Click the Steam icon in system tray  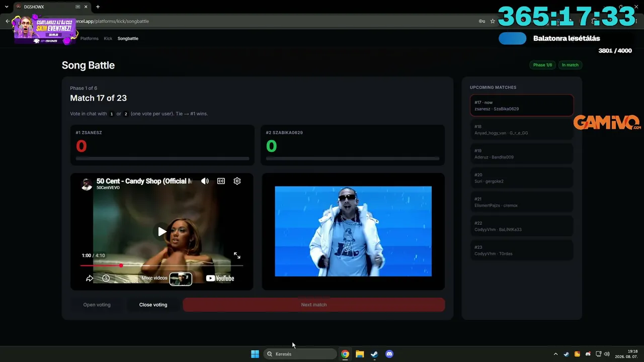567,354
